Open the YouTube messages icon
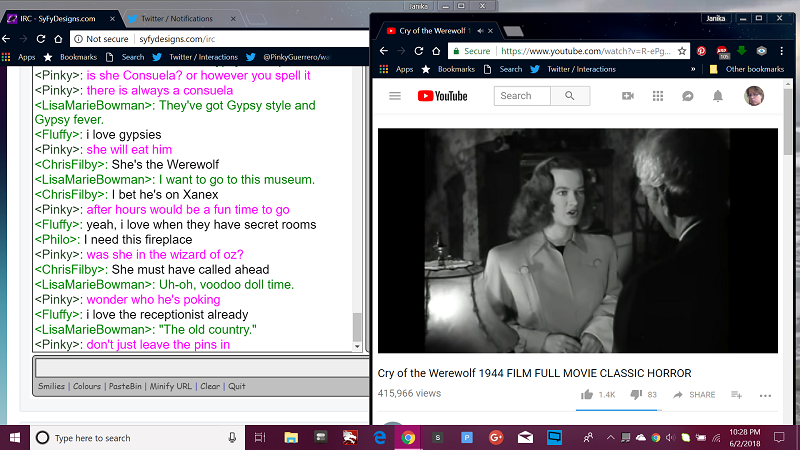800x450 pixels. tap(688, 96)
